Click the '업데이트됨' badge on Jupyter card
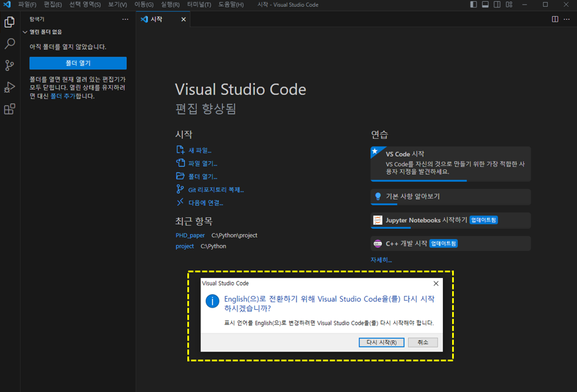 coord(483,220)
